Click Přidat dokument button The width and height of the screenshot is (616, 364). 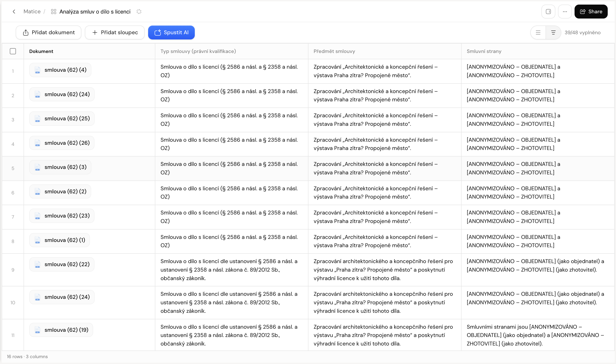[x=49, y=32]
